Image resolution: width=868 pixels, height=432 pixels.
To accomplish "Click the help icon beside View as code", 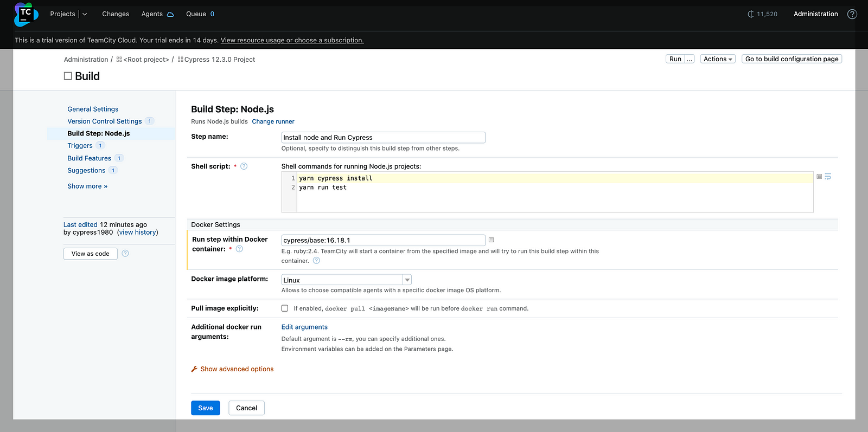I will tap(125, 253).
